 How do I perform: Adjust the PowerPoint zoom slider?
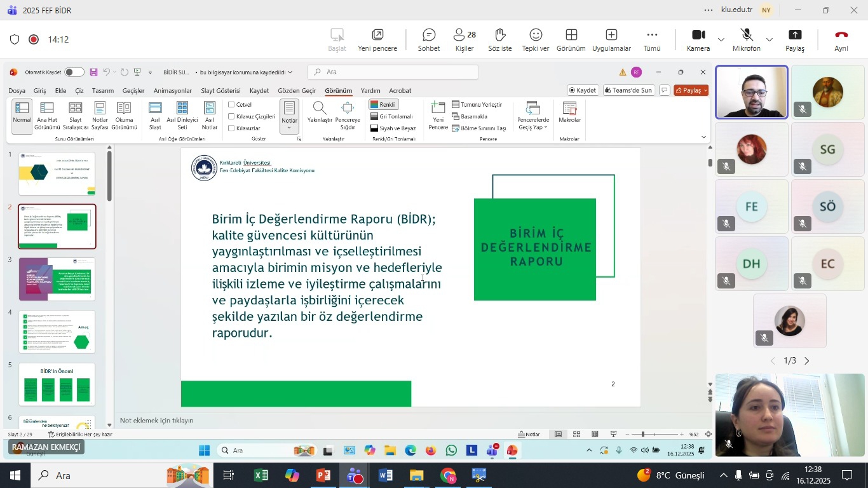click(x=642, y=435)
